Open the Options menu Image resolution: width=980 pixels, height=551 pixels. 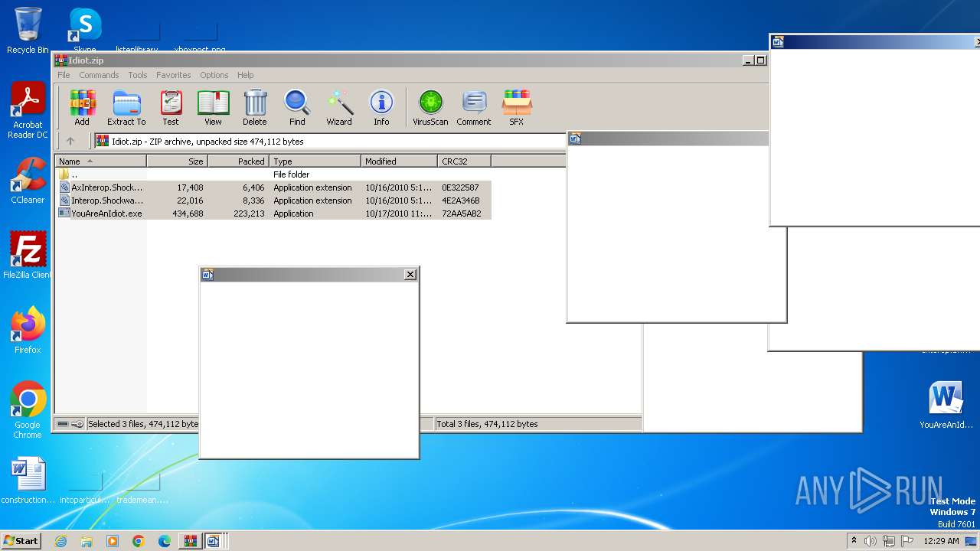(x=214, y=75)
